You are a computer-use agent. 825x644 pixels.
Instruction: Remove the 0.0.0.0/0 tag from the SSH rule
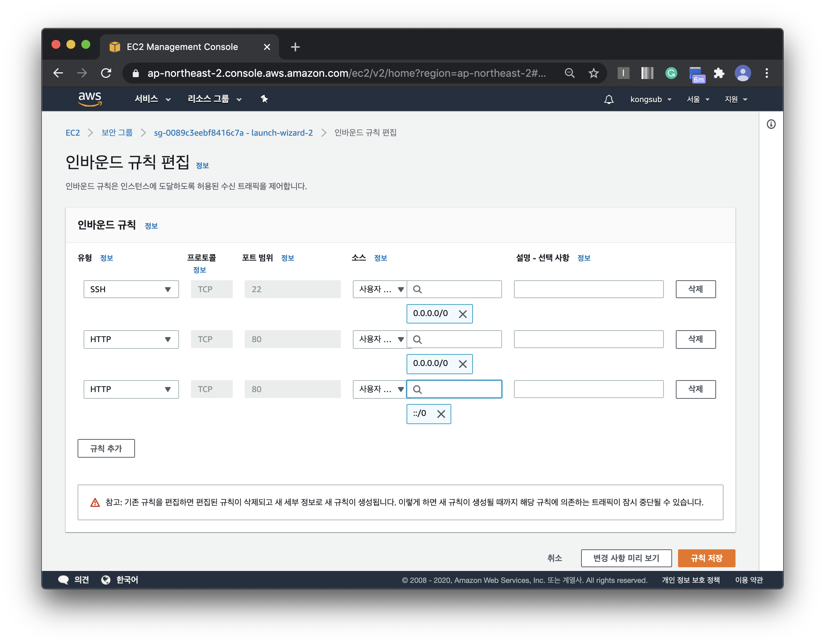[463, 314]
